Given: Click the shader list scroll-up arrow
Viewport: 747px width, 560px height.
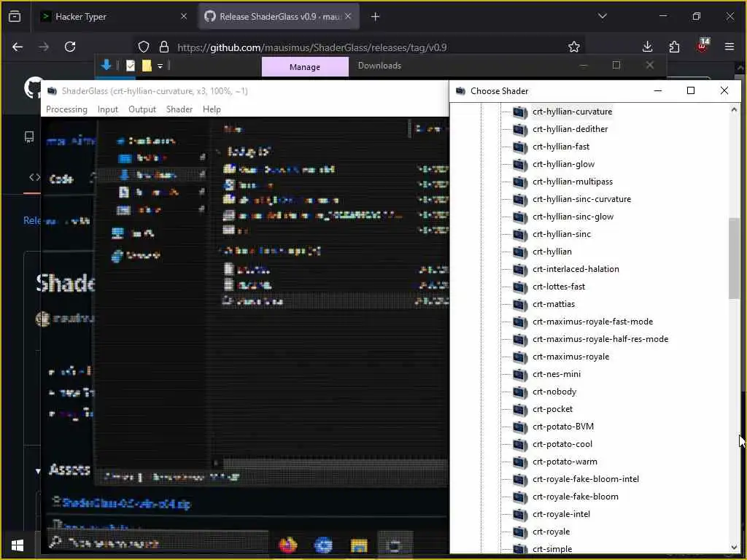Looking at the screenshot, I should click(734, 110).
